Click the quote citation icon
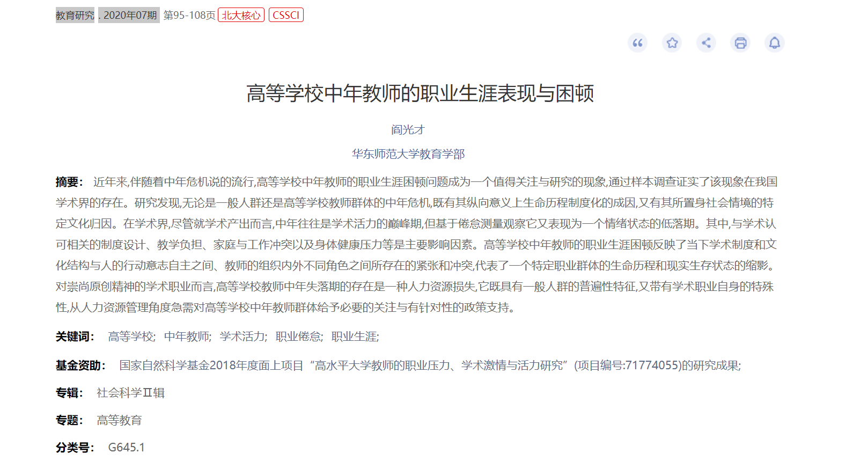This screenshot has width=868, height=475. (637, 43)
